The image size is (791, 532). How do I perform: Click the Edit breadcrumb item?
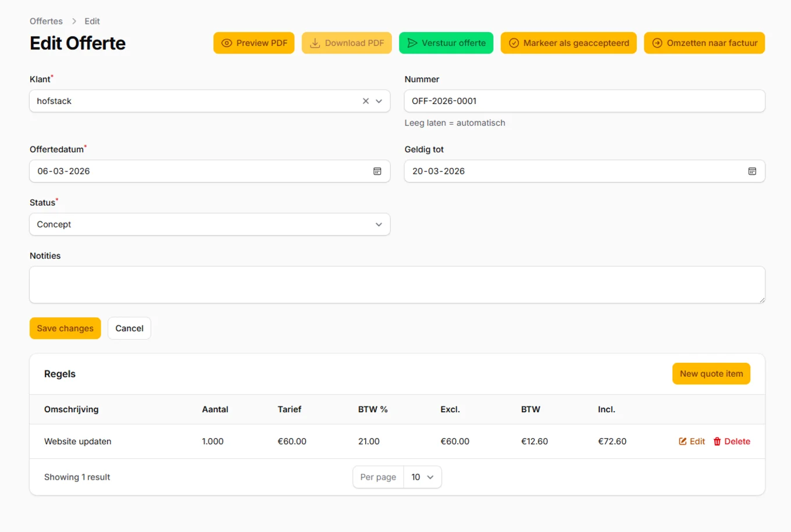coord(92,21)
